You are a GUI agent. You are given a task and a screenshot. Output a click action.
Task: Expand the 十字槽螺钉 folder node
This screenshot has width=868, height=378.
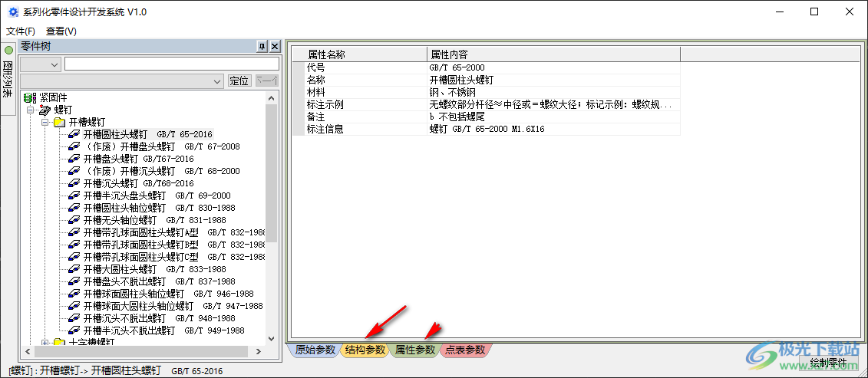click(x=45, y=343)
